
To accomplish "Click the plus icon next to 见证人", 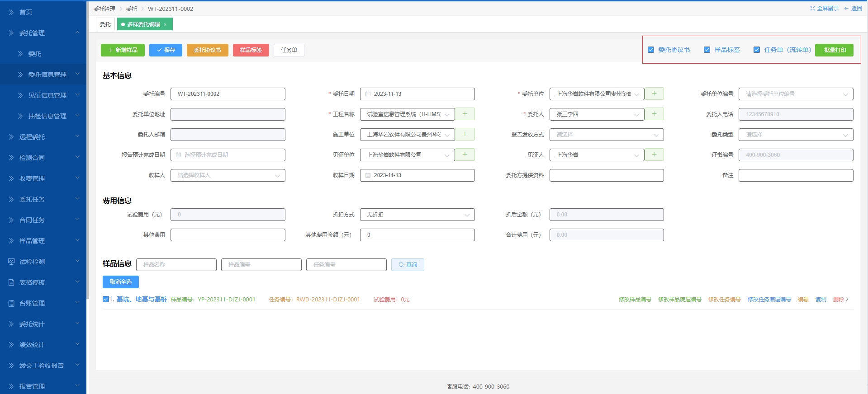I will pyautogui.click(x=654, y=155).
